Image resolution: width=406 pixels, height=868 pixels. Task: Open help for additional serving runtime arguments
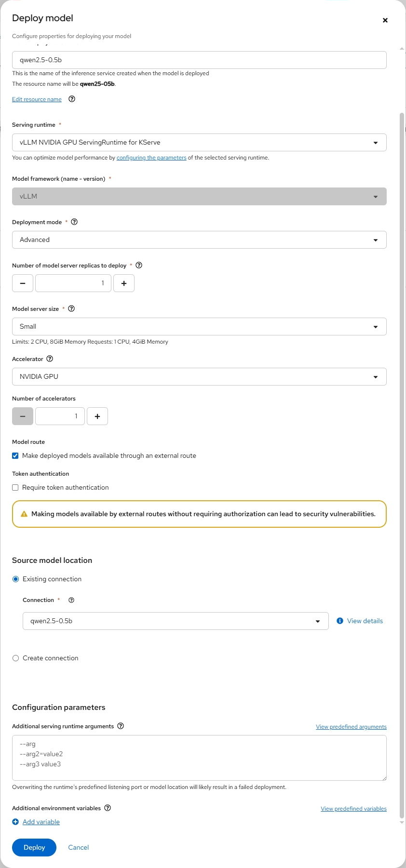(x=121, y=726)
